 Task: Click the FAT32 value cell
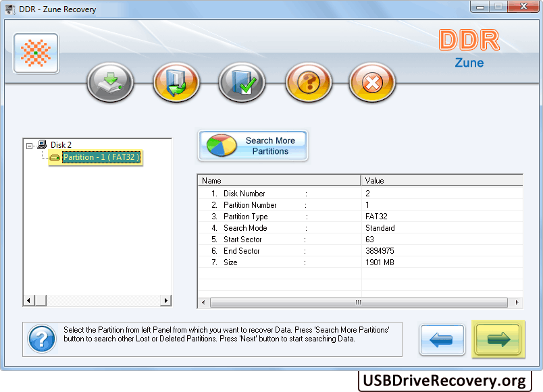pyautogui.click(x=376, y=216)
